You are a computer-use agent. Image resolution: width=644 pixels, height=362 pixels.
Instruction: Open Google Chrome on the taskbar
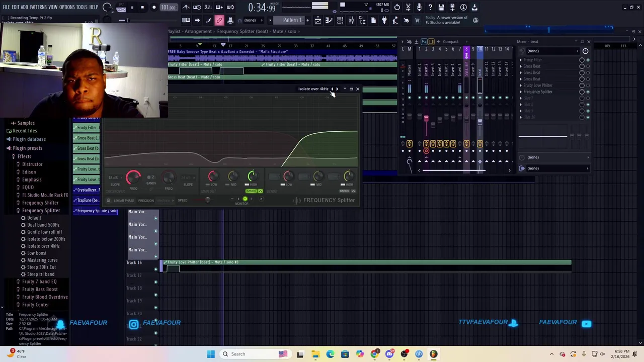pos(374,354)
